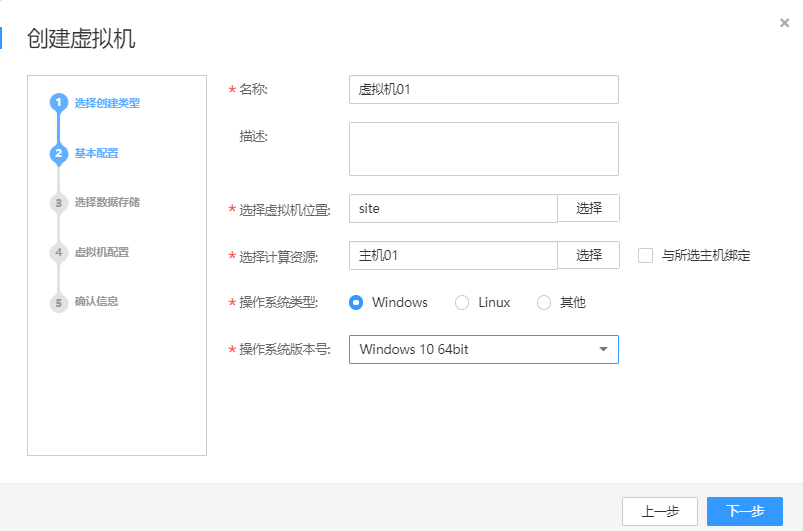Select 其他 operating system radio
The image size is (803, 531).
click(x=544, y=303)
